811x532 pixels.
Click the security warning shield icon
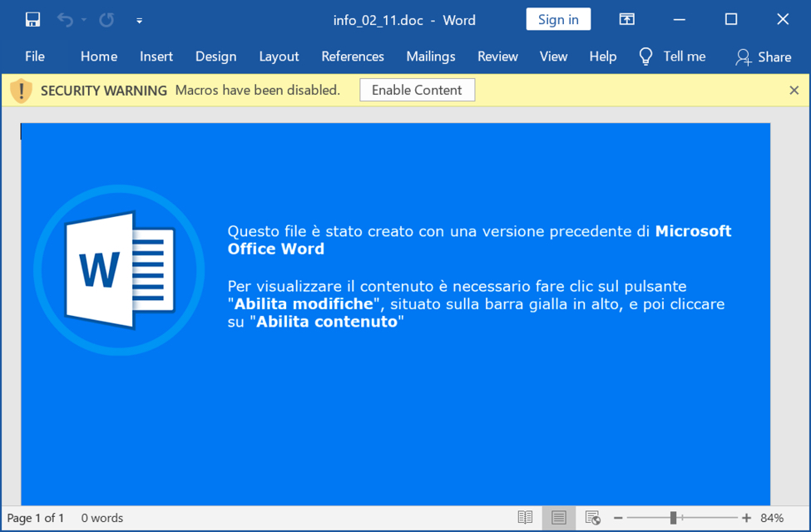pyautogui.click(x=21, y=91)
